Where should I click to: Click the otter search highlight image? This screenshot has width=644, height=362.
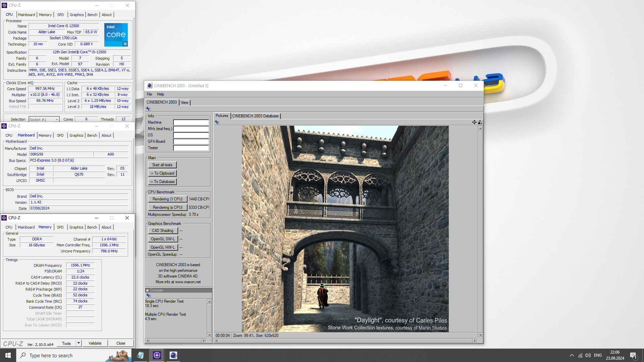point(118,355)
